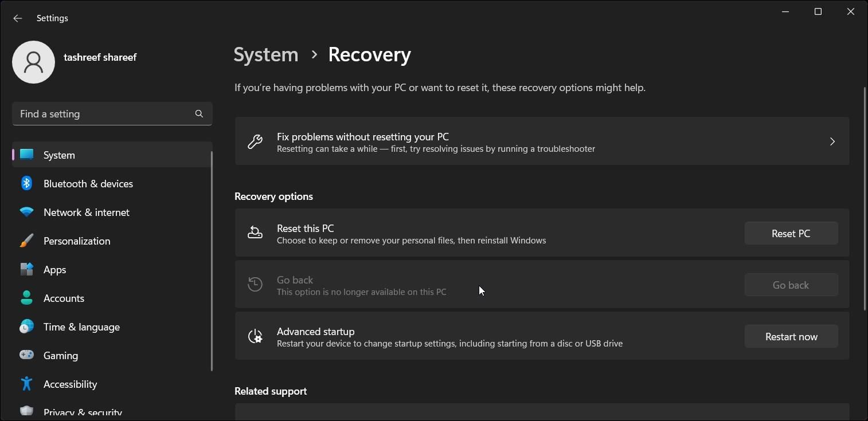Viewport: 868px width, 421px height.
Task: Click the Find a setting search field
Action: 112,113
